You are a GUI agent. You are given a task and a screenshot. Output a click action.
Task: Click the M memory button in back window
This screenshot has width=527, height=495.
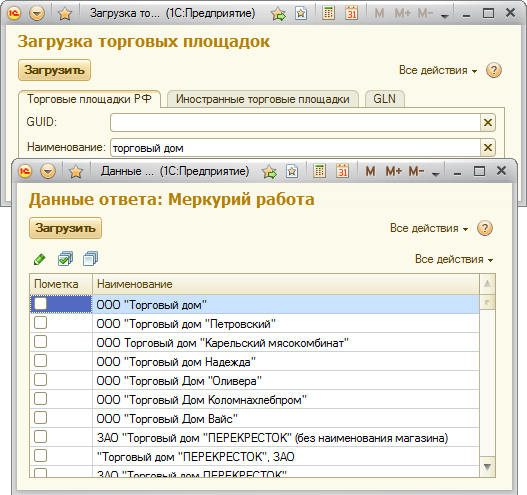point(379,13)
